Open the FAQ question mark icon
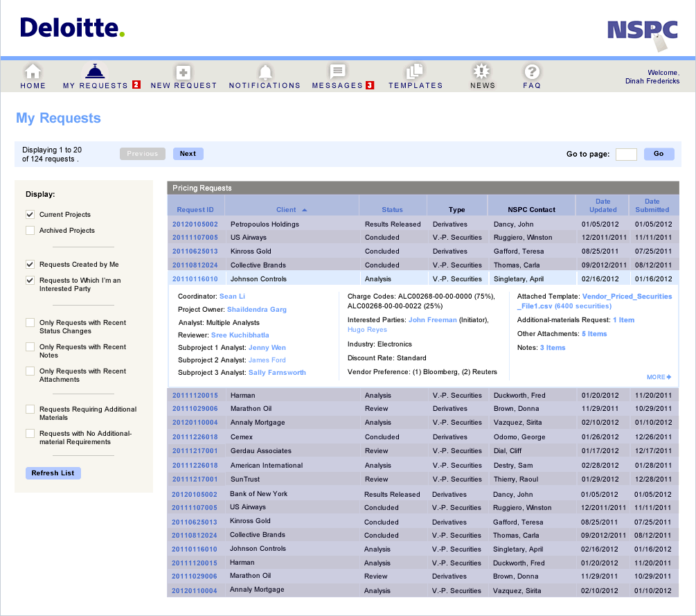 click(532, 71)
